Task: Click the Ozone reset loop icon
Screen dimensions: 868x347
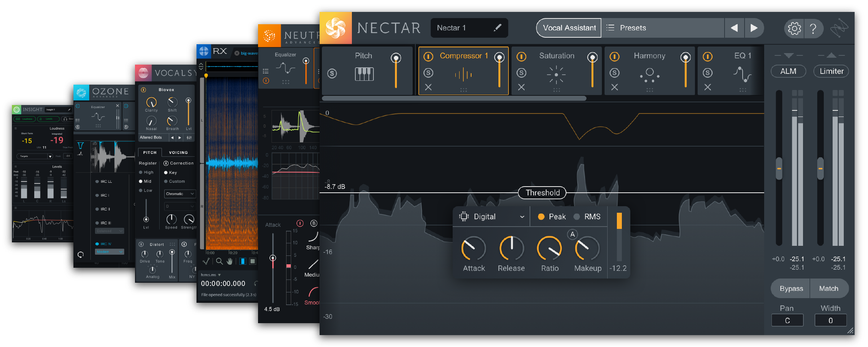Action: coord(81,255)
